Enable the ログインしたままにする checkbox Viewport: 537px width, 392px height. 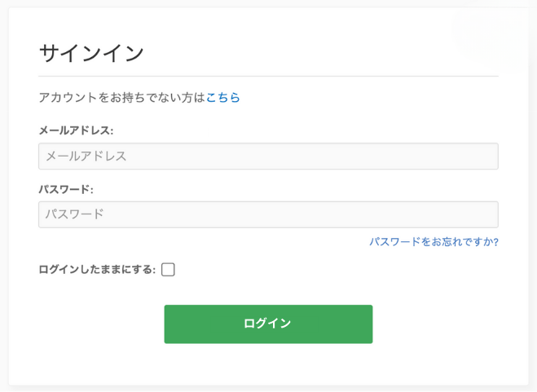pos(168,270)
